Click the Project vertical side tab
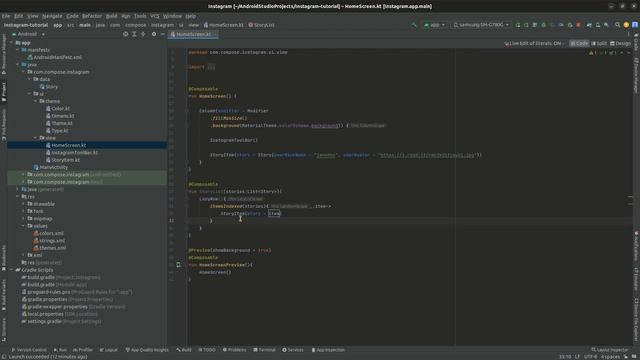 click(x=4, y=92)
